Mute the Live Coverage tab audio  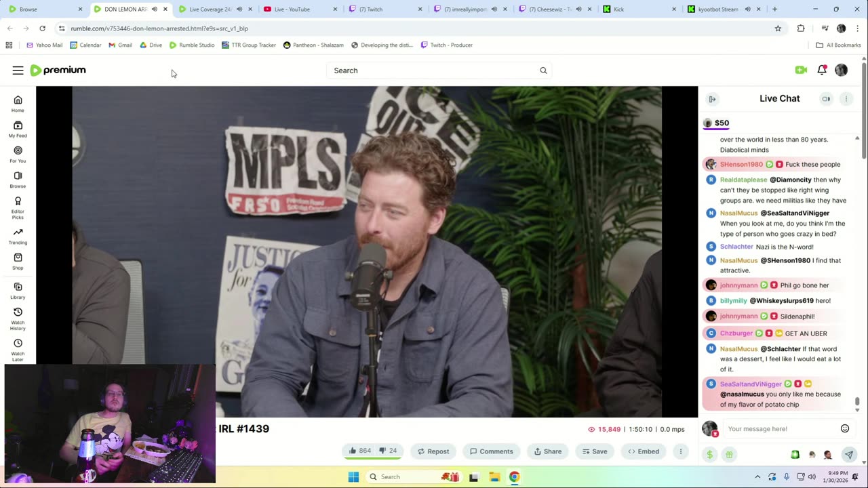point(239,9)
